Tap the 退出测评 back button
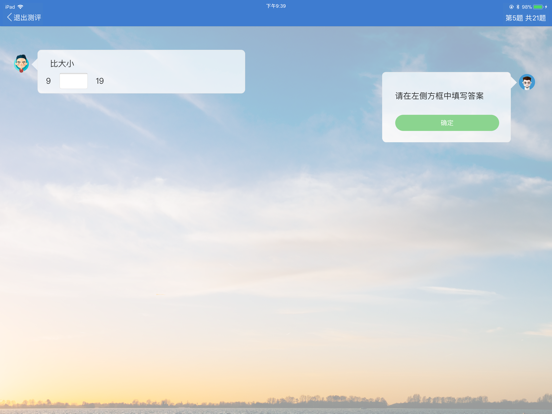The image size is (552, 414). 24,17
